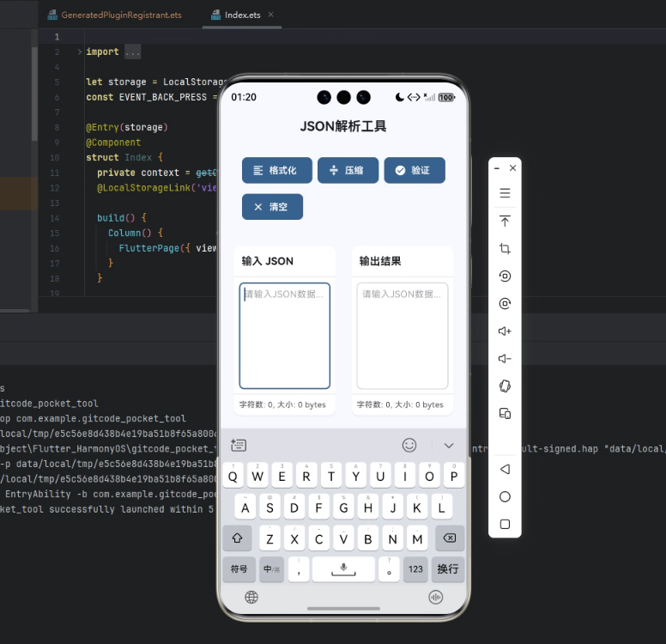The height and width of the screenshot is (644, 666).
Task: Tap the 换行 newline key
Action: coord(448,568)
